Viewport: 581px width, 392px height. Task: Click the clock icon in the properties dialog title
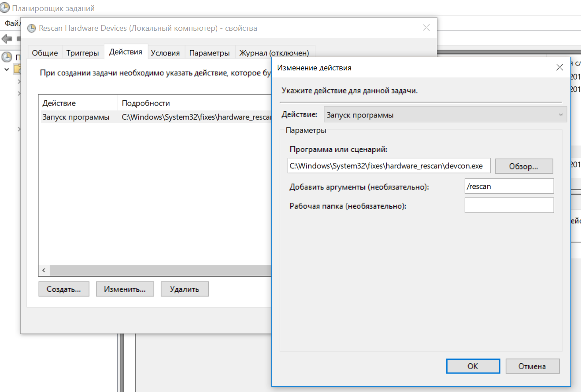(x=31, y=28)
